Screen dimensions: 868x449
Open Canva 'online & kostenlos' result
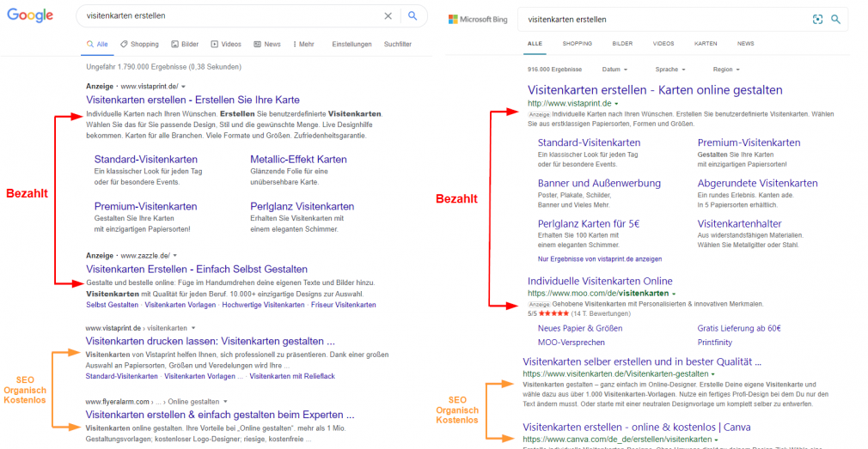point(637,428)
